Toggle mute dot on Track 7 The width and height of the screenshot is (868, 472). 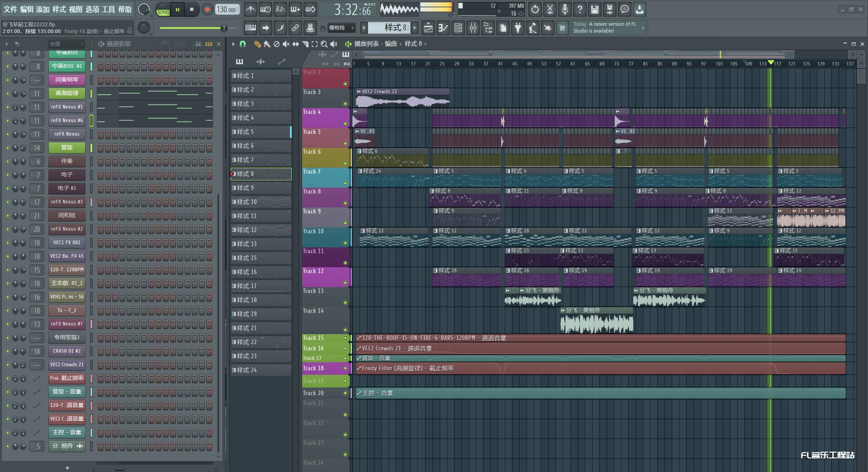point(345,184)
